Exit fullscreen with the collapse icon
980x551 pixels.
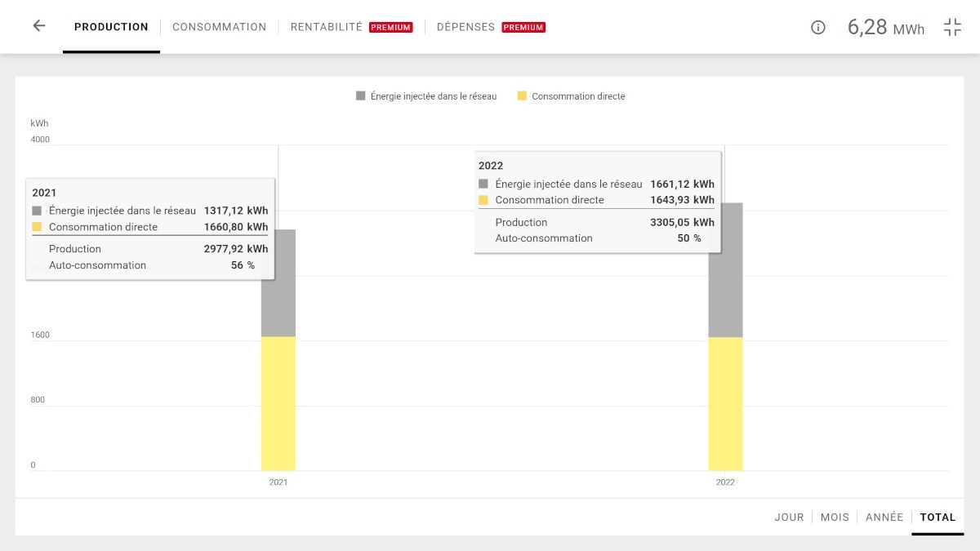pos(952,27)
